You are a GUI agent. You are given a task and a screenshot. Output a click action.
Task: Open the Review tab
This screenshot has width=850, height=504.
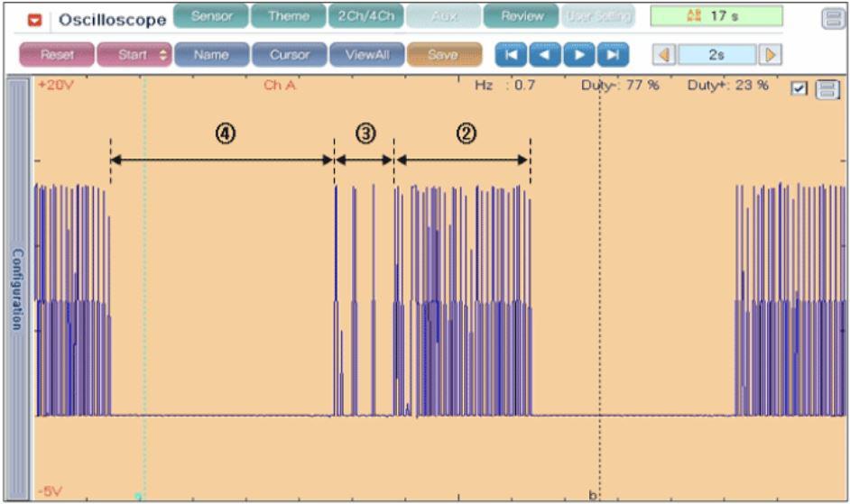(x=522, y=16)
